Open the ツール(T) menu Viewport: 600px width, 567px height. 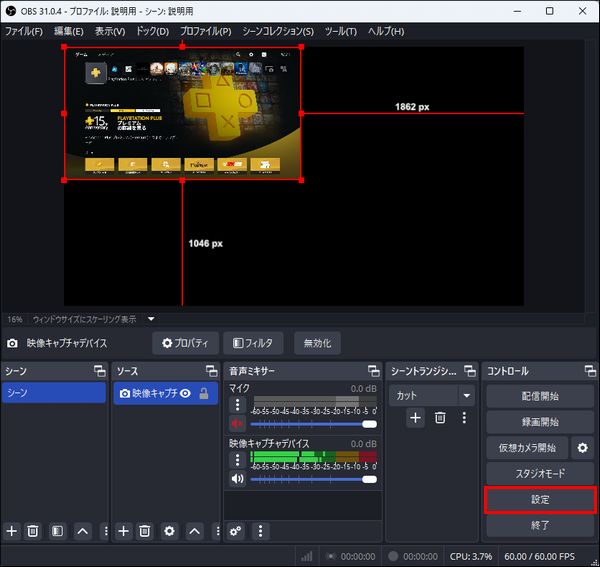(341, 31)
